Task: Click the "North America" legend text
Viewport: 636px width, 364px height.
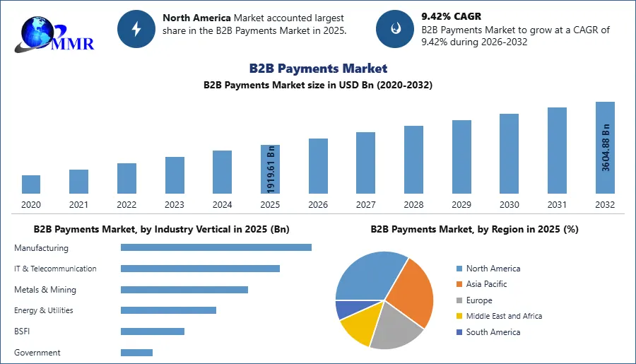Action: click(x=493, y=269)
